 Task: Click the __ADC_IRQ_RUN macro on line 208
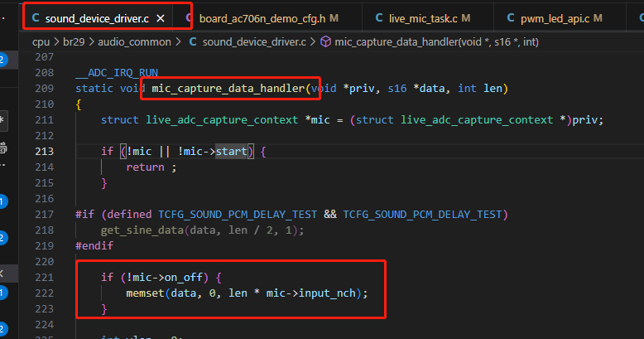[x=117, y=73]
